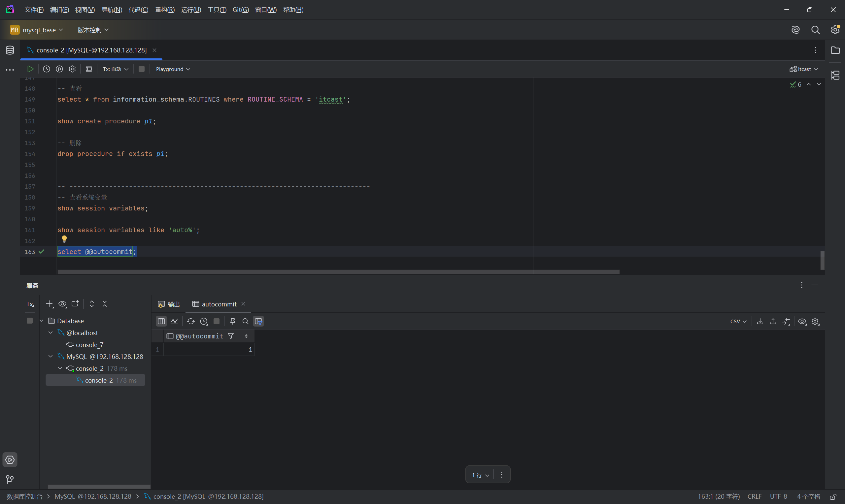Open the CSV export format selector
This screenshot has height=504, width=845.
(738, 321)
